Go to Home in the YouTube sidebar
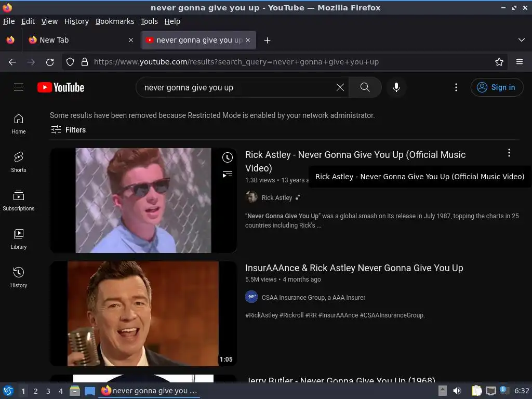 pos(19,124)
